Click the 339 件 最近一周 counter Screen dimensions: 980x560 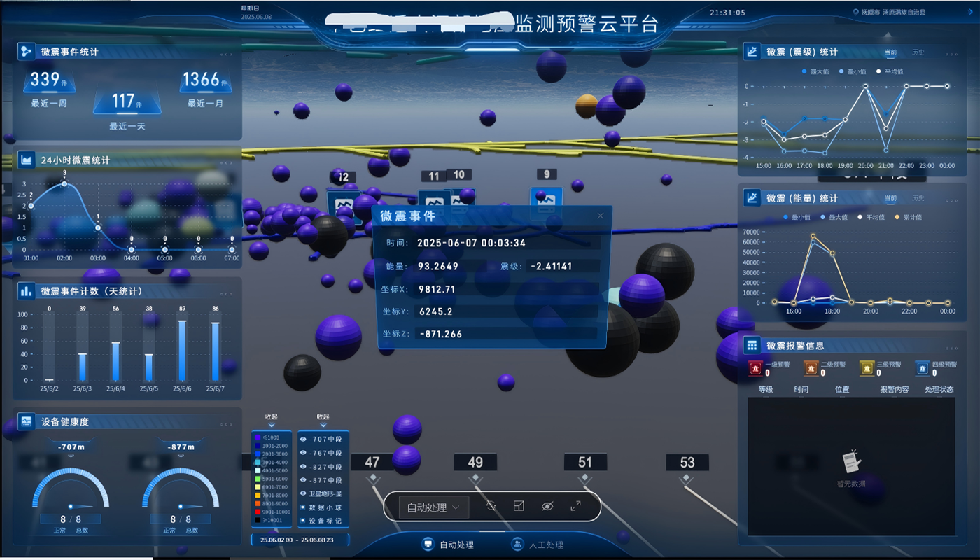[x=49, y=89]
